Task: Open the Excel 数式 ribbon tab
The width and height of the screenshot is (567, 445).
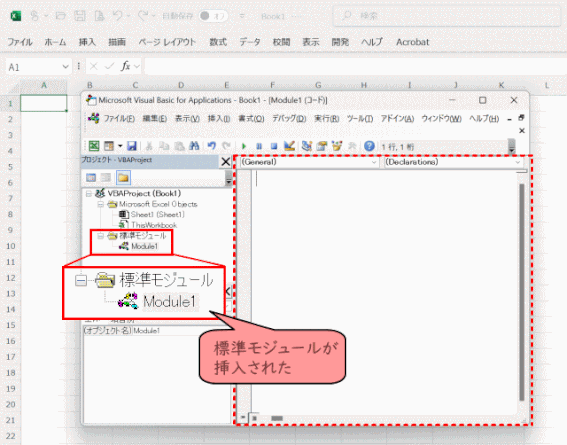Action: [x=218, y=42]
